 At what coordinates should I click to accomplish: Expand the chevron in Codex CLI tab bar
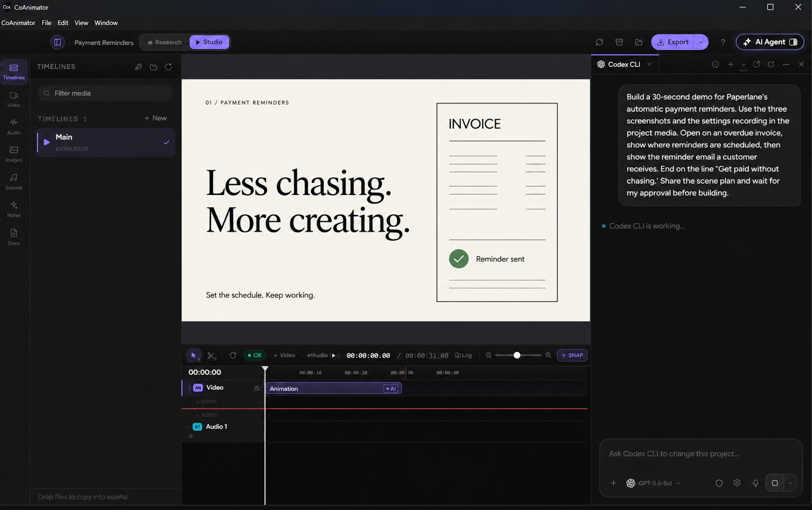[743, 65]
